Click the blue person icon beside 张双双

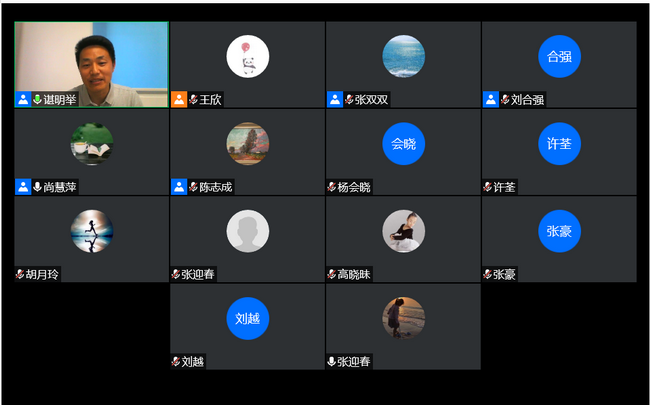[335, 99]
